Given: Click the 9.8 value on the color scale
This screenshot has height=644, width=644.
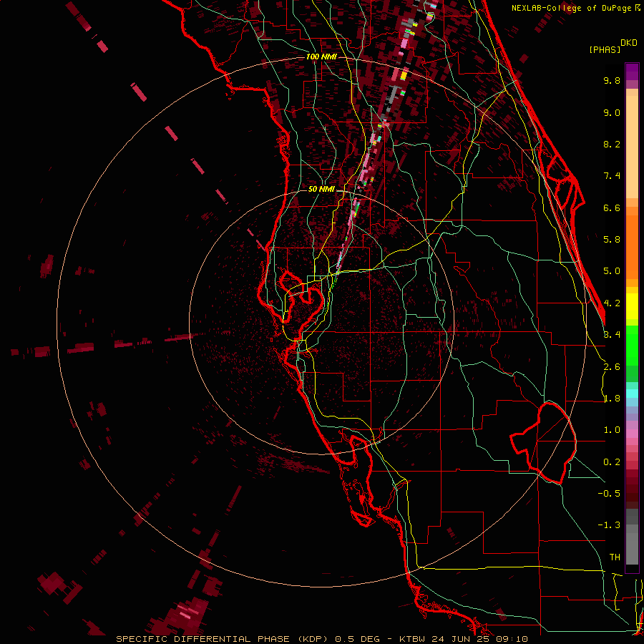Looking at the screenshot, I should pos(612,80).
